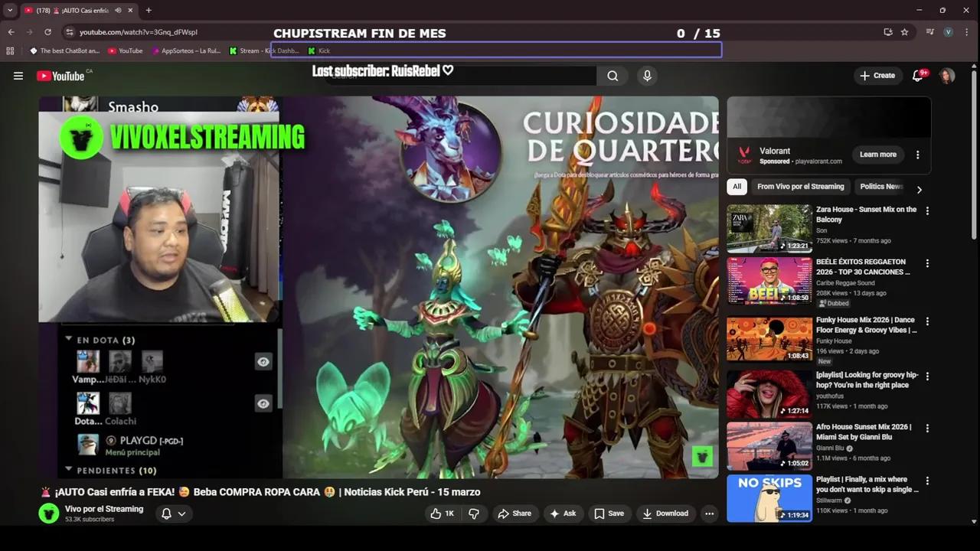Select the 'From Vivo por el Streaming' filter chip
The width and height of the screenshot is (980, 551).
coord(800,186)
